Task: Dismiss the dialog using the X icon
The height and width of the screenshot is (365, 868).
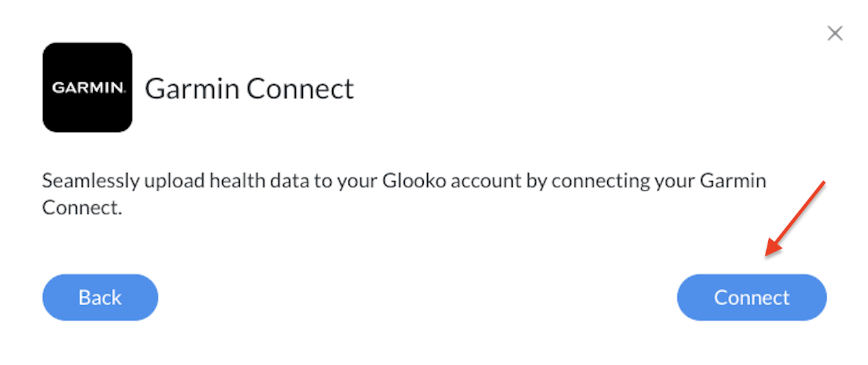Action: 835,33
